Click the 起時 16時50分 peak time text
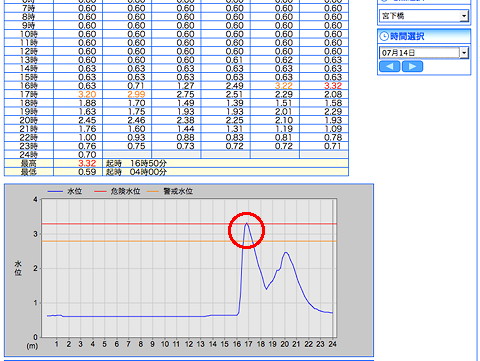The width and height of the screenshot is (480, 361). click(x=136, y=163)
